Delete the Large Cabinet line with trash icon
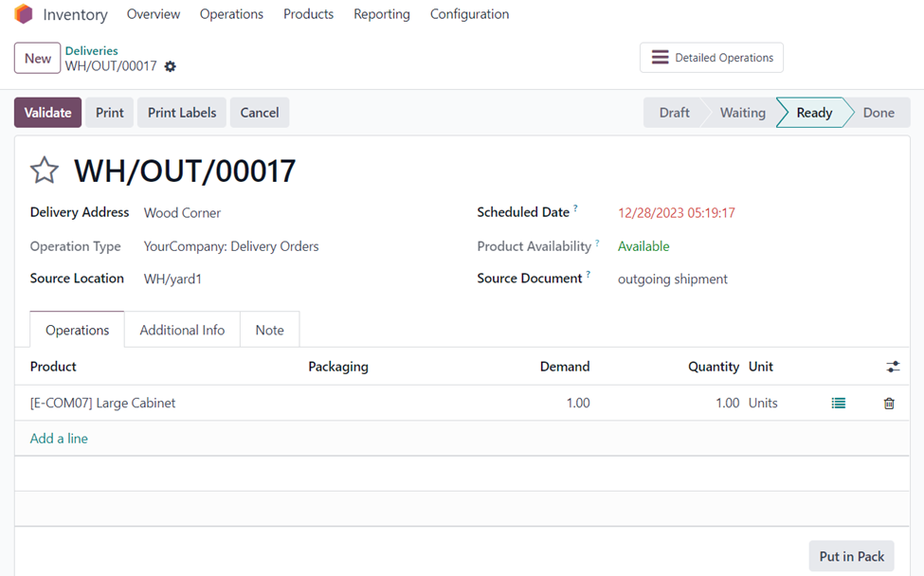This screenshot has width=924, height=576. pyautogui.click(x=889, y=403)
